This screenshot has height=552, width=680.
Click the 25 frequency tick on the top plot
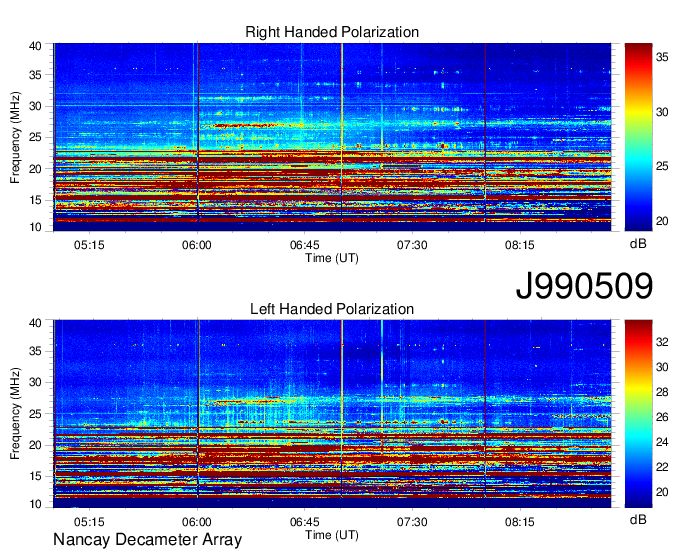35,137
